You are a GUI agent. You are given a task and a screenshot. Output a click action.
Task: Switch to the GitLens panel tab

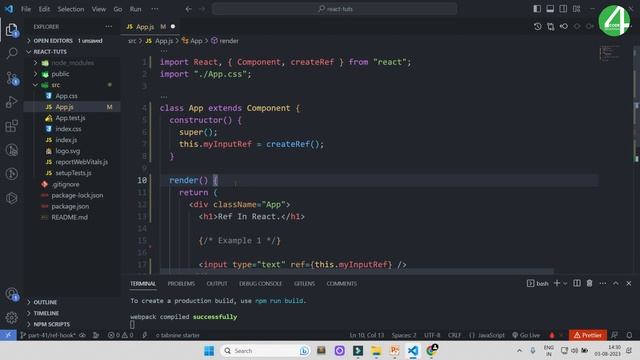pos(304,284)
